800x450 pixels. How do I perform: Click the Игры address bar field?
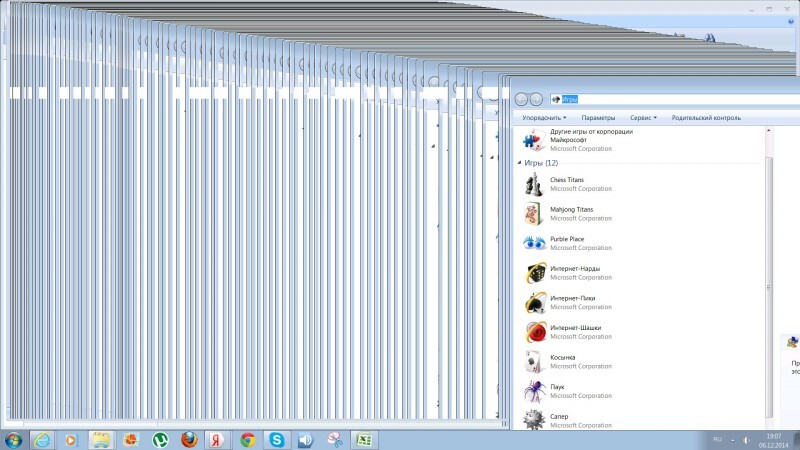pyautogui.click(x=675, y=99)
